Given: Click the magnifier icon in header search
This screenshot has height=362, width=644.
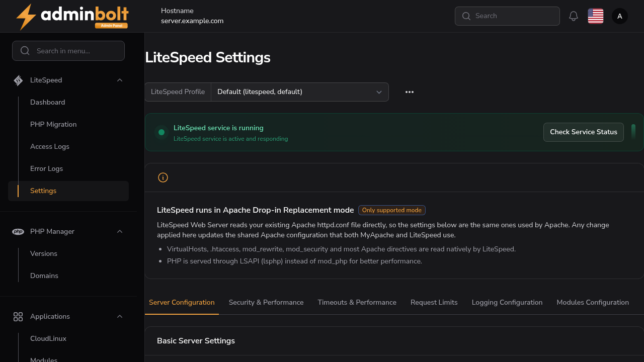Looking at the screenshot, I should 466,16.
